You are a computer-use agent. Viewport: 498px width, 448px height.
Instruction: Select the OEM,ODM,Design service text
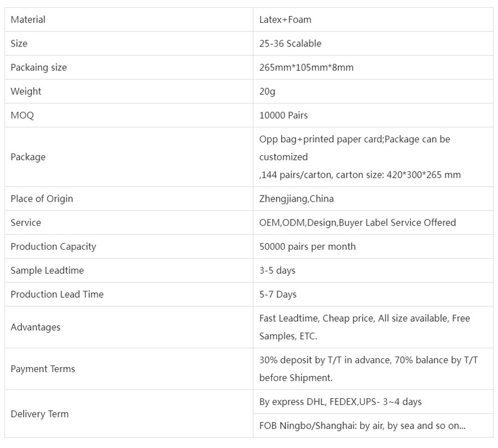pyautogui.click(x=298, y=223)
